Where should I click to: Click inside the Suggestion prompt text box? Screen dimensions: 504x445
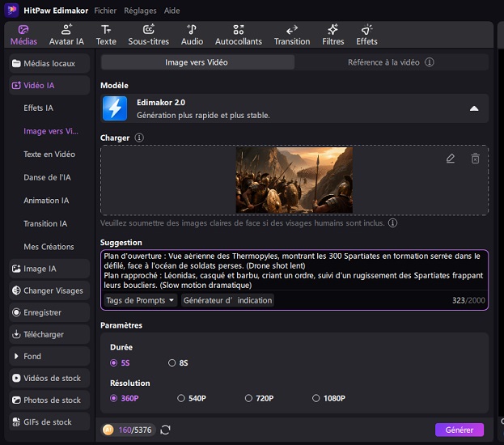(294, 270)
